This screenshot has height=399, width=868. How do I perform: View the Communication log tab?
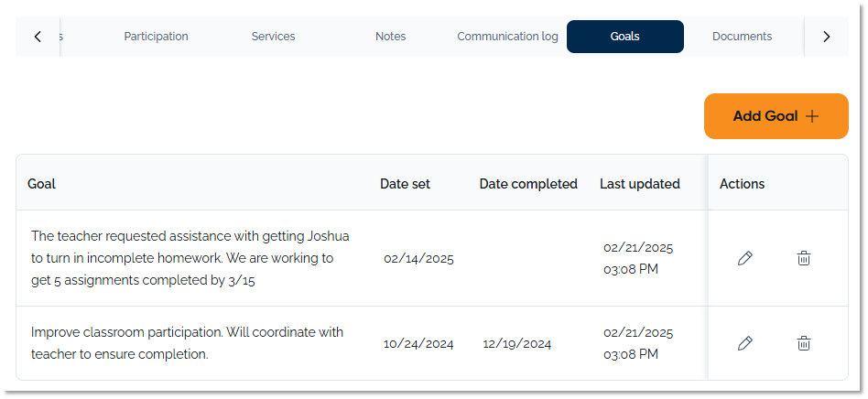[x=507, y=37]
